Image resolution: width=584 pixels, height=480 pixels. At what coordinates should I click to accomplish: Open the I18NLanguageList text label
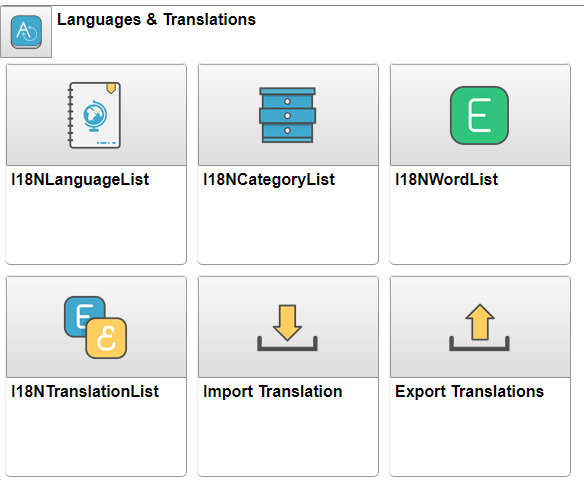point(80,179)
